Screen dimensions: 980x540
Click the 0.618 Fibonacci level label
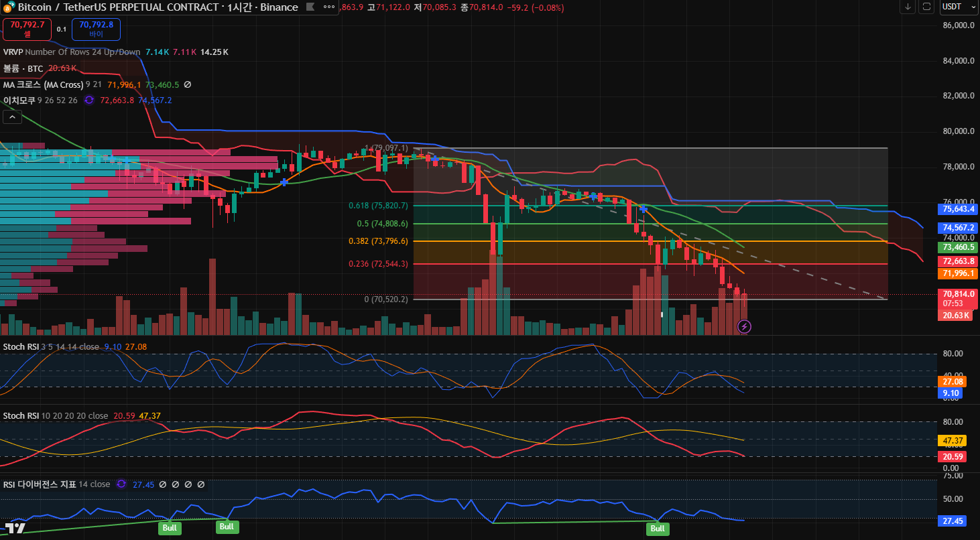[x=378, y=206]
